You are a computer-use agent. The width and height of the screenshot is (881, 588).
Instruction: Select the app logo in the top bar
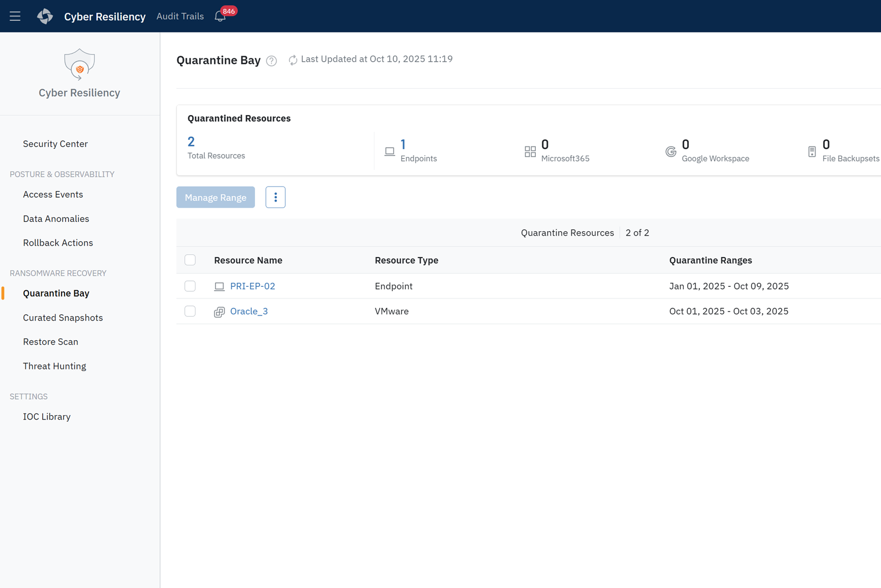pyautogui.click(x=45, y=16)
